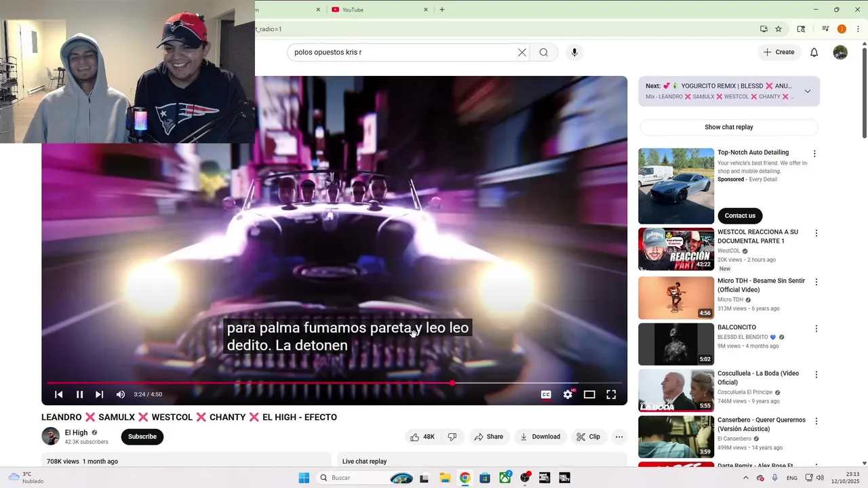Open Top-Notch Auto Detailing ad image
868x488 pixels.
pos(676,186)
